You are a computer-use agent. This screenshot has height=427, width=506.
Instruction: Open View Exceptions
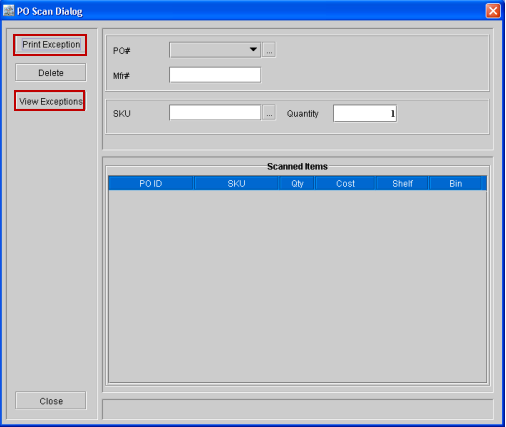coord(50,101)
